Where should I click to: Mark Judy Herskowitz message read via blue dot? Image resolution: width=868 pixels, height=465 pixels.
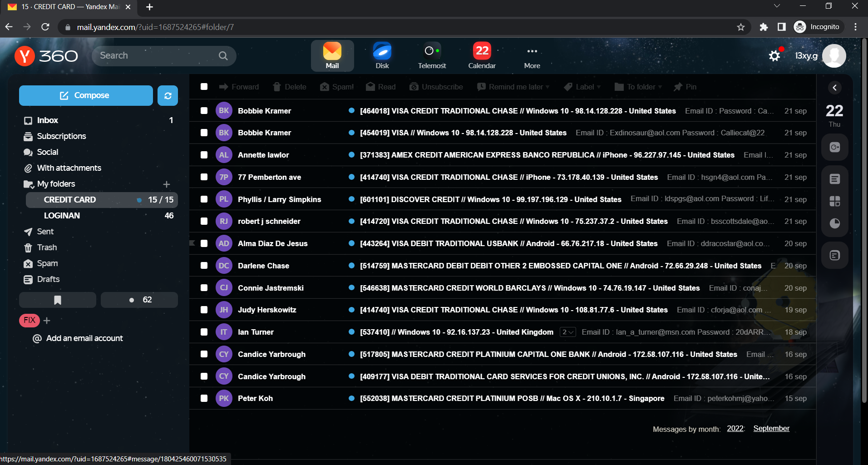351,310
